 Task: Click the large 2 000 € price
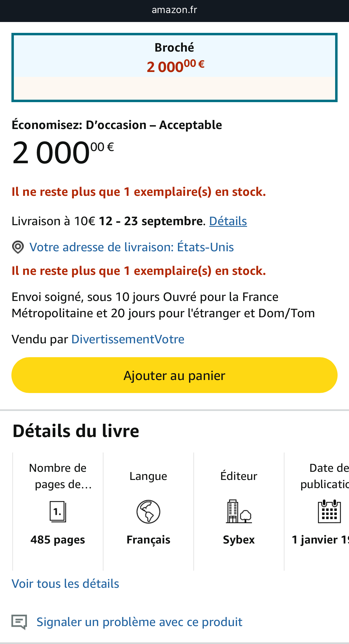63,153
